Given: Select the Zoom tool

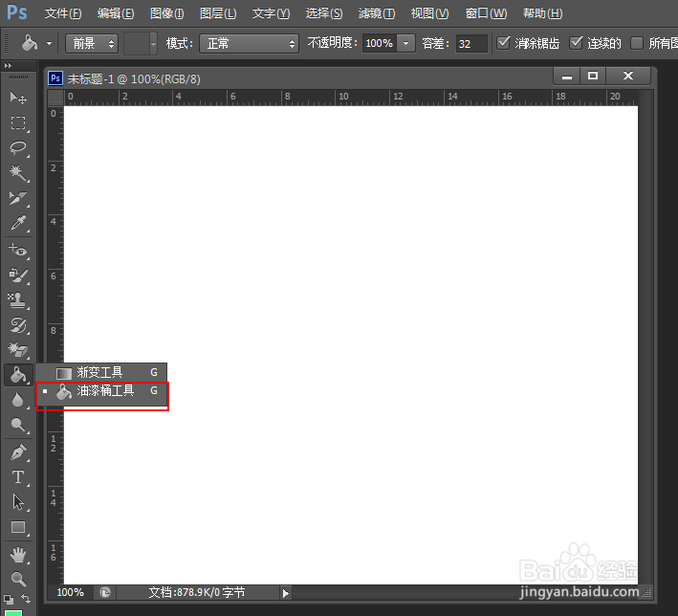Looking at the screenshot, I should tap(18, 579).
